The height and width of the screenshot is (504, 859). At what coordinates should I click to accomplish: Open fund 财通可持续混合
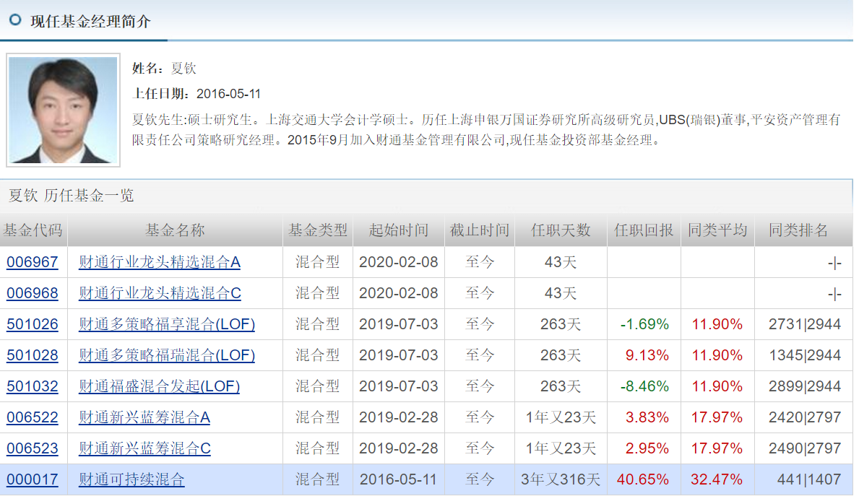131,480
